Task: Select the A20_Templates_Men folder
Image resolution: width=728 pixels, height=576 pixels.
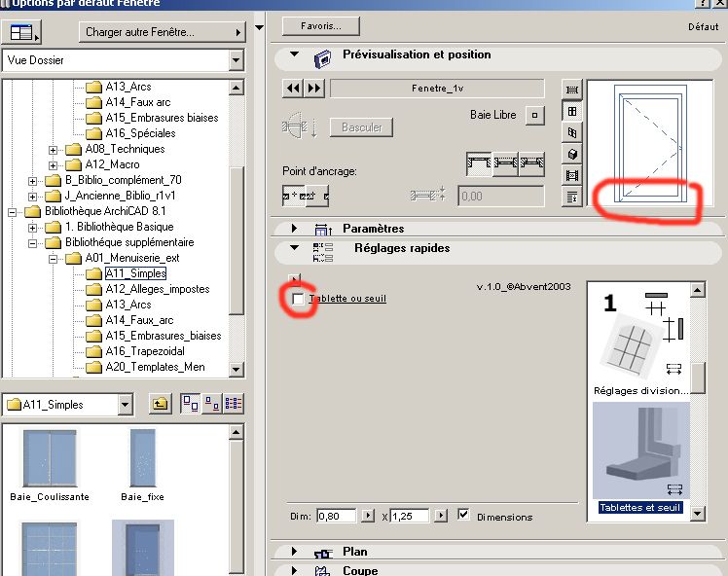Action: coord(155,367)
